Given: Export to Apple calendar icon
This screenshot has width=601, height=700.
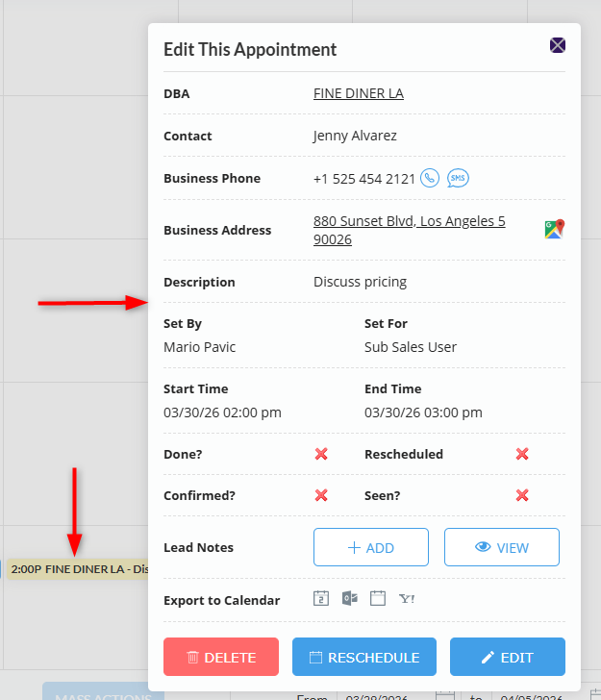Looking at the screenshot, I should (378, 598).
